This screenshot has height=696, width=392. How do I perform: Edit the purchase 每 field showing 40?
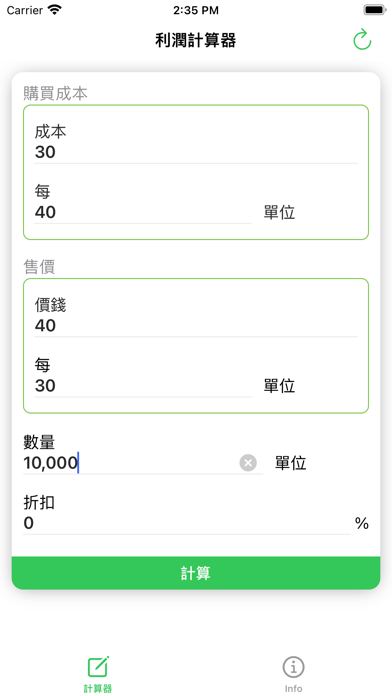point(143,212)
